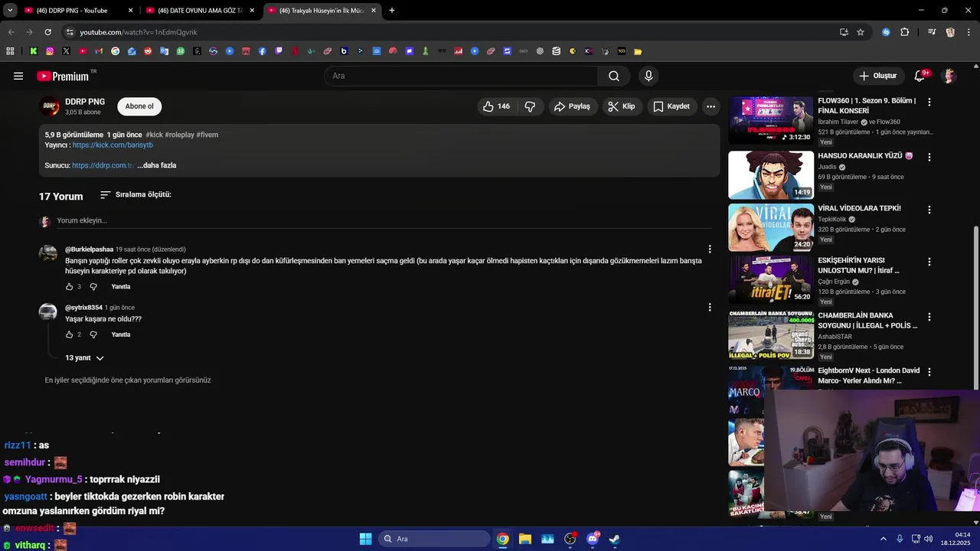Open more options for HANSUO KARANLIK YÜZÜ
Screen dimensions: 980x551
(x=929, y=157)
